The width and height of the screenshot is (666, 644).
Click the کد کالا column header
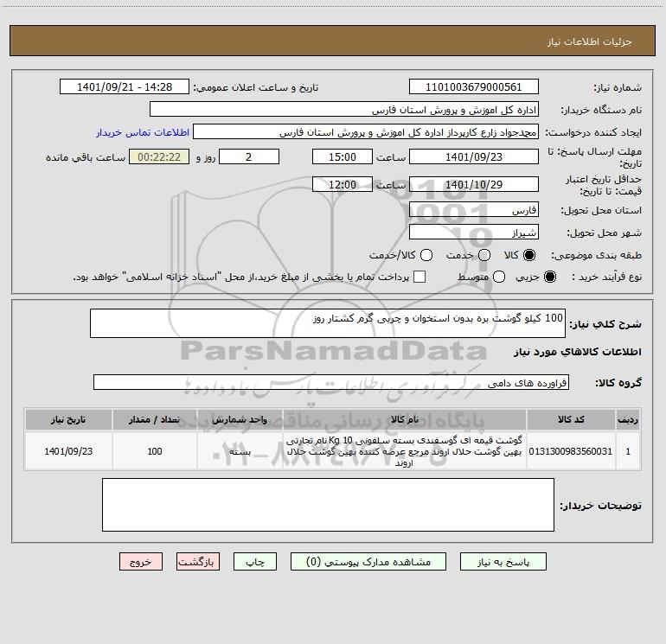click(x=571, y=420)
